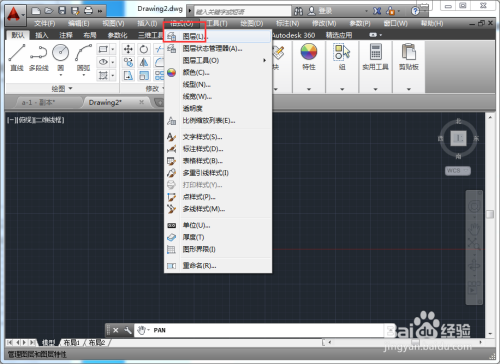Image resolution: width=500 pixels, height=364 pixels.
Task: Choose Point Style (点样式) menu item
Action: (x=218, y=197)
